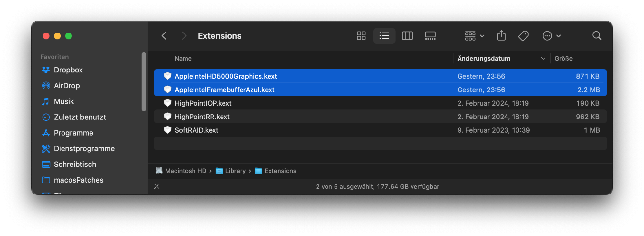644x236 pixels.
Task: Click the Share toolbar icon
Action: [x=501, y=35]
